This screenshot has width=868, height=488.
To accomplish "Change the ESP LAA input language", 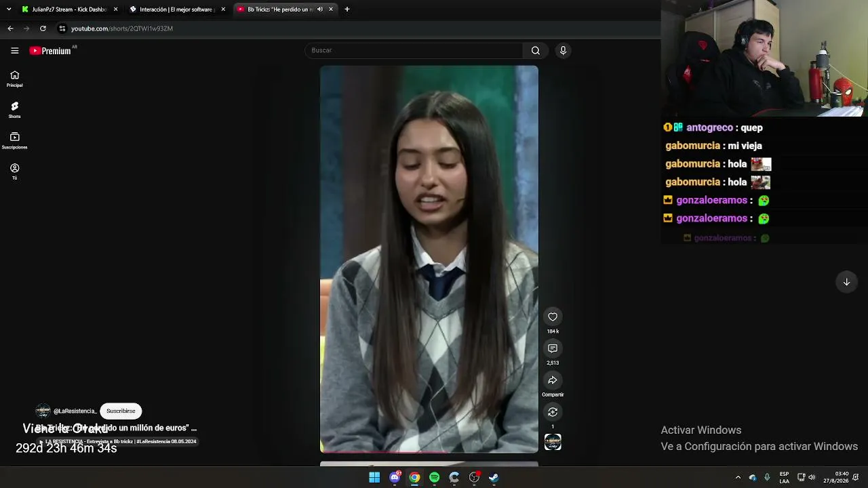I will [x=785, y=477].
